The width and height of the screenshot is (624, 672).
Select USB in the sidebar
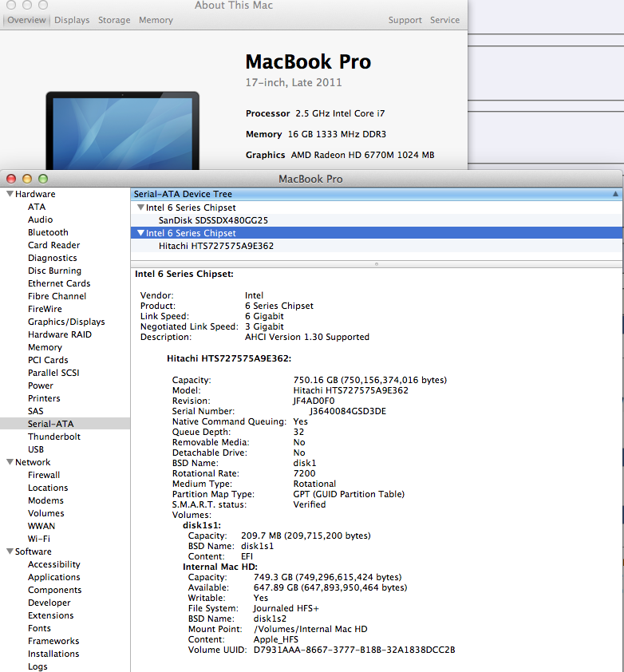tap(36, 449)
